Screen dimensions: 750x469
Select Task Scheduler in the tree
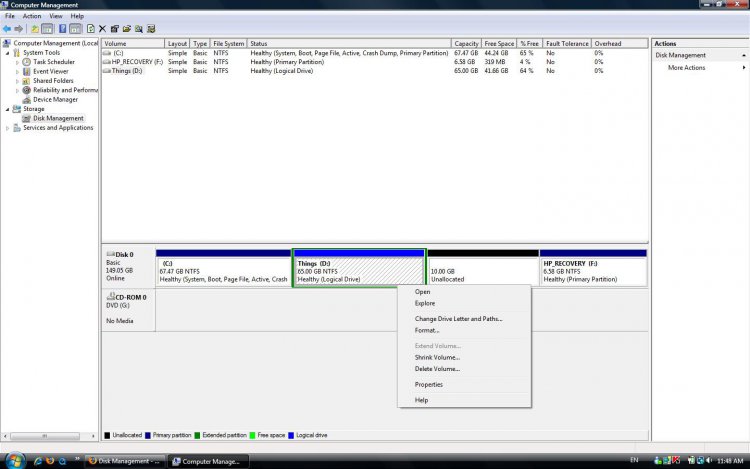[x=54, y=62]
